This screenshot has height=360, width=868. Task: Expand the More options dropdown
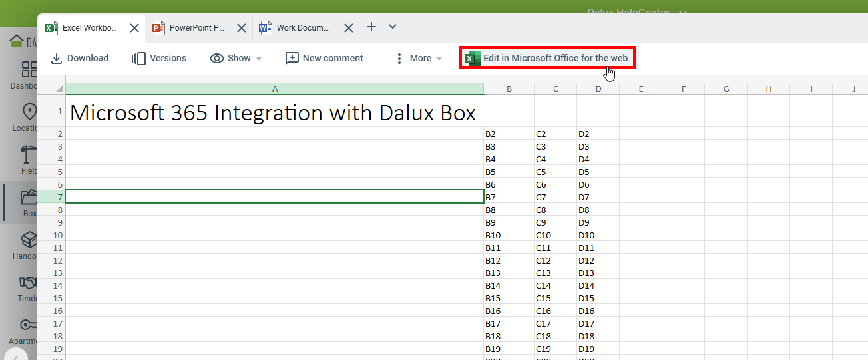tap(419, 59)
